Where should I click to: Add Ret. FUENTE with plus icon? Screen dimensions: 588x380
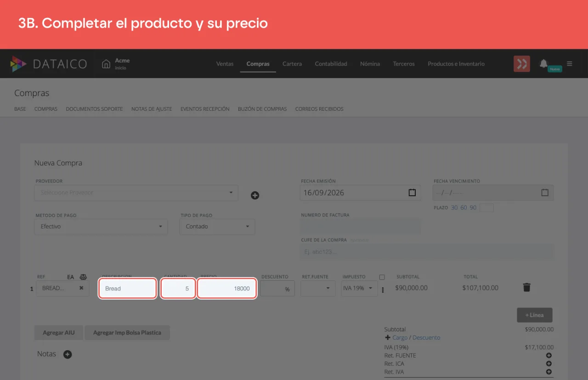click(x=548, y=355)
